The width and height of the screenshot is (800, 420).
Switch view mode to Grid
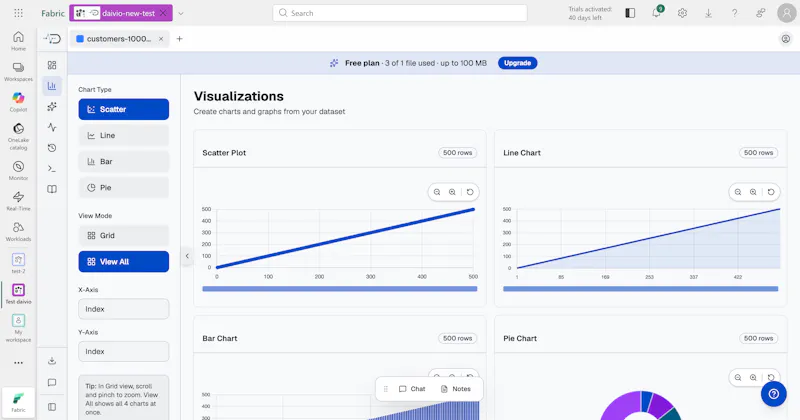[123, 235]
